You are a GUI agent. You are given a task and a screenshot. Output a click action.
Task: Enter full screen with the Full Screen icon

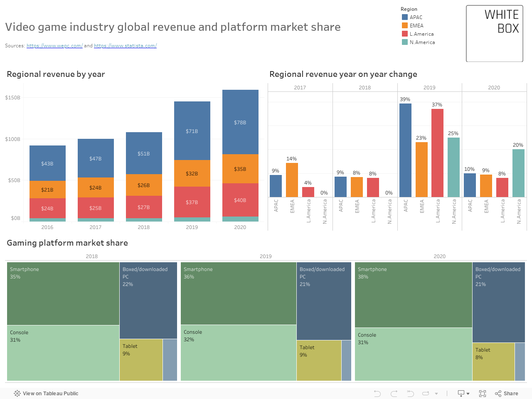483,393
